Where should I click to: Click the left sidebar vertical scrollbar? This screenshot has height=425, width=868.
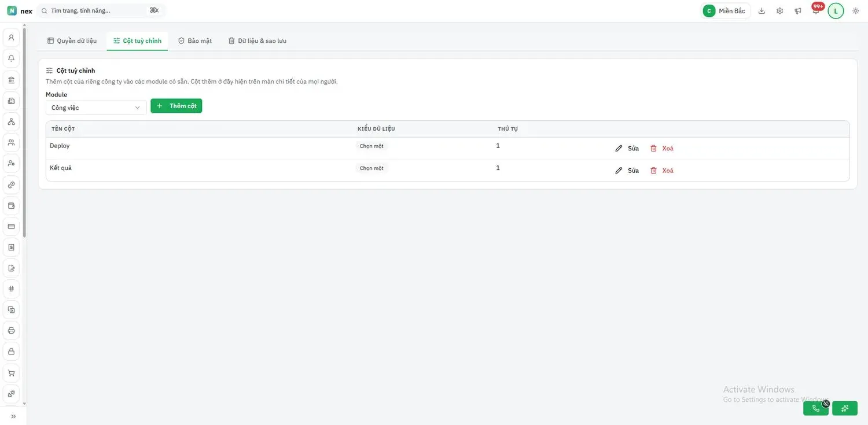pyautogui.click(x=24, y=132)
